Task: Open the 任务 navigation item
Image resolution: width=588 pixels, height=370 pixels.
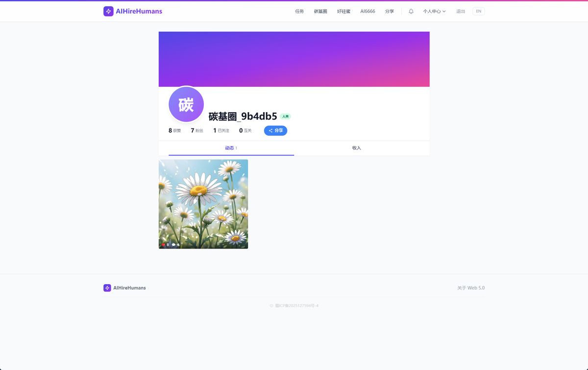Action: coord(299,11)
